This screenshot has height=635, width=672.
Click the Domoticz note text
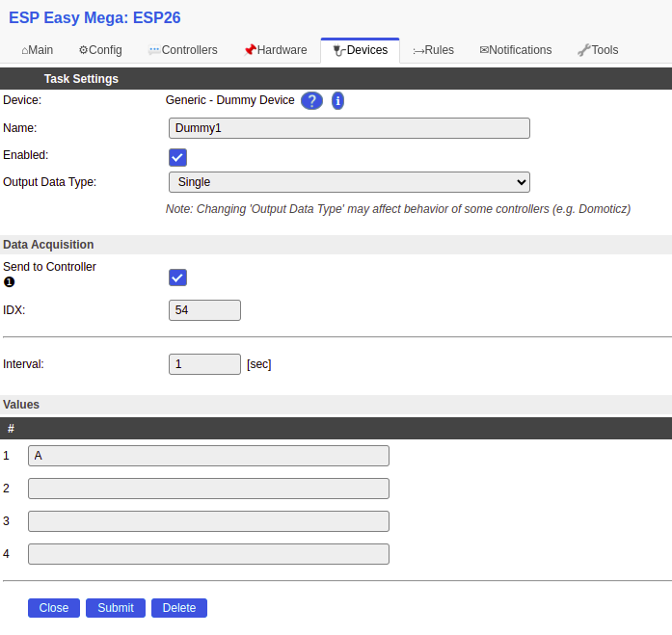[398, 209]
